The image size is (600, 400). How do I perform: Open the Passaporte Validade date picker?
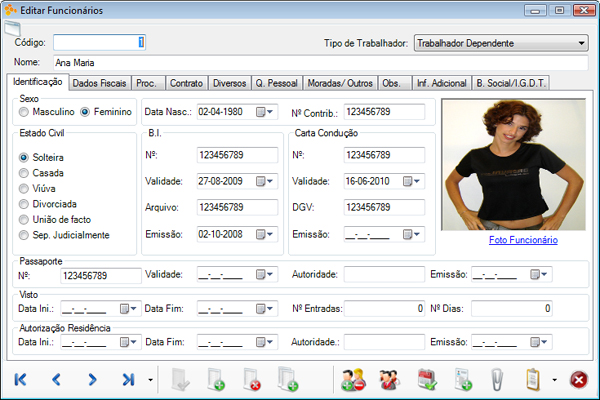click(x=264, y=274)
